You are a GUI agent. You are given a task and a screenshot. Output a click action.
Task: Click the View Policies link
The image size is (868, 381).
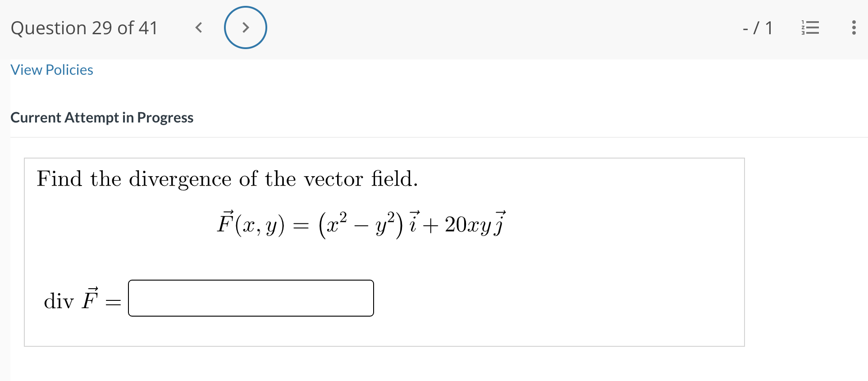[51, 70]
